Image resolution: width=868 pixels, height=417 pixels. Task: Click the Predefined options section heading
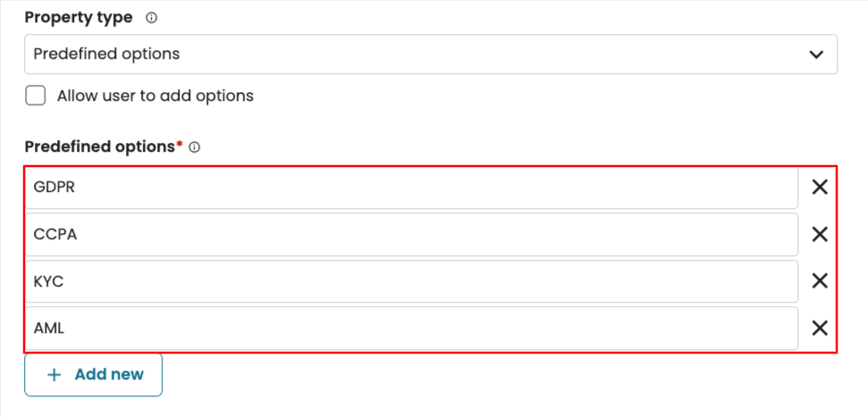tap(99, 146)
